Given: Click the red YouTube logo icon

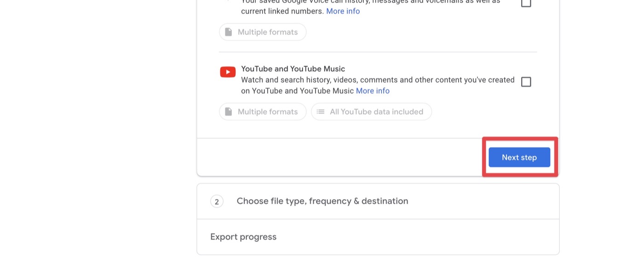Looking at the screenshot, I should click(228, 72).
